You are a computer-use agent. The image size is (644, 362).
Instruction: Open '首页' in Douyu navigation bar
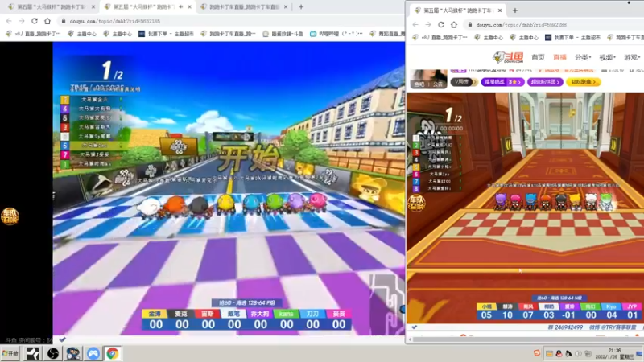coord(538,57)
